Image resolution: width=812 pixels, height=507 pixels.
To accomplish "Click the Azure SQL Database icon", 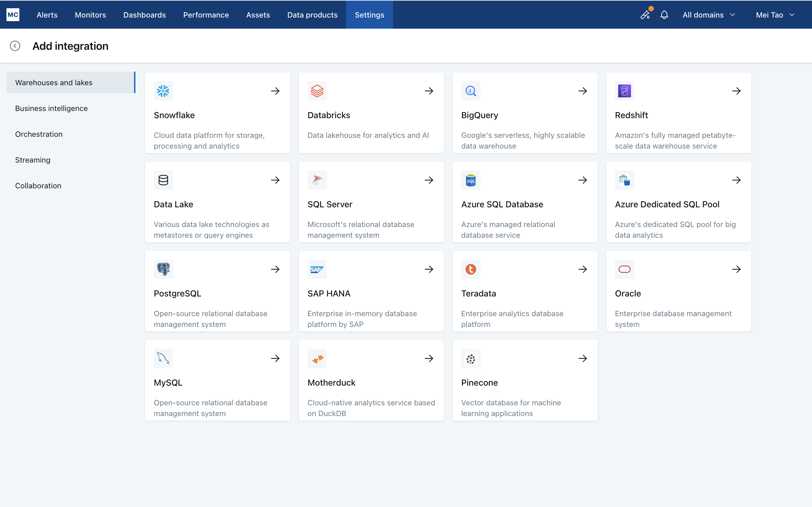I will (471, 180).
